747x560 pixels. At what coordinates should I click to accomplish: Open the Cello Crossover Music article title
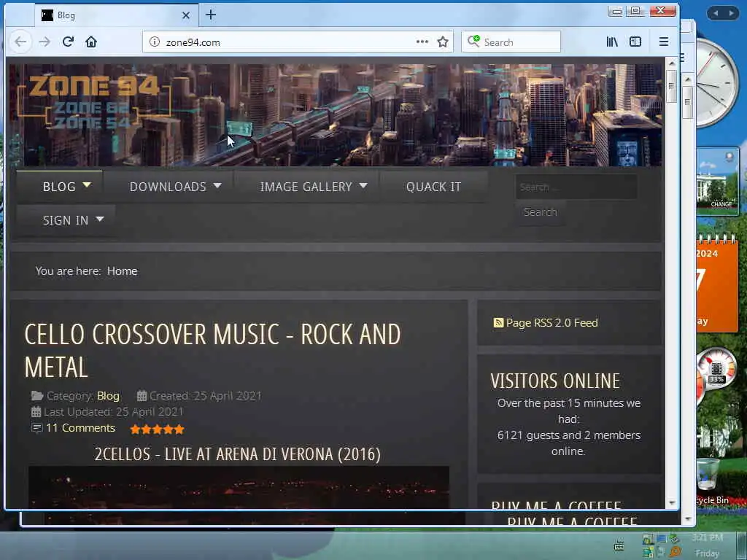(x=212, y=351)
